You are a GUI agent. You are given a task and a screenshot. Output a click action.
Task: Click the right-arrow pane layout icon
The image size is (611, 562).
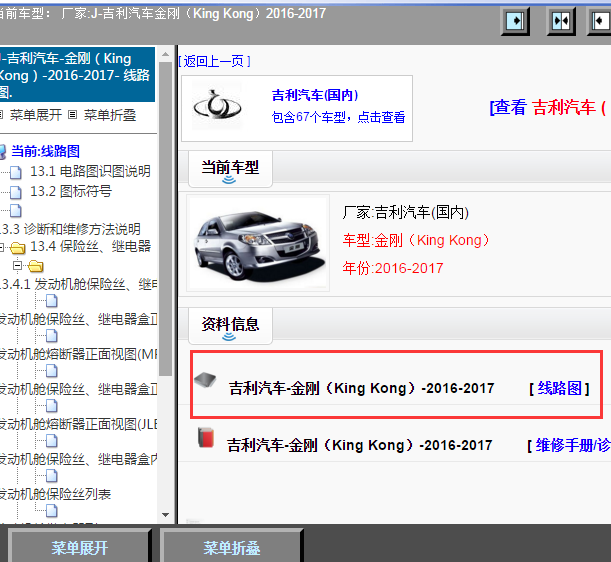[515, 21]
